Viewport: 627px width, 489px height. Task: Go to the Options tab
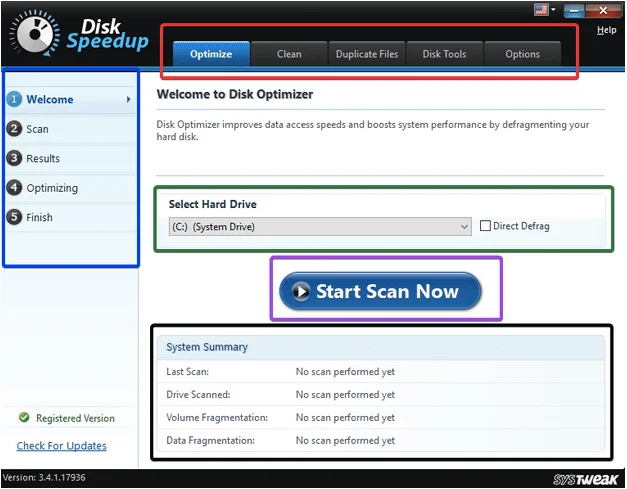(522, 54)
